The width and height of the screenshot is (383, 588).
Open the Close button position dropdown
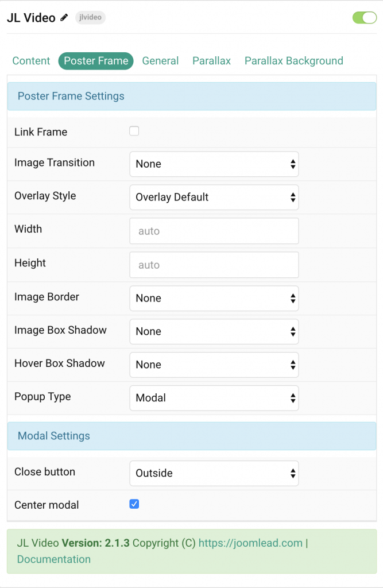[214, 473]
